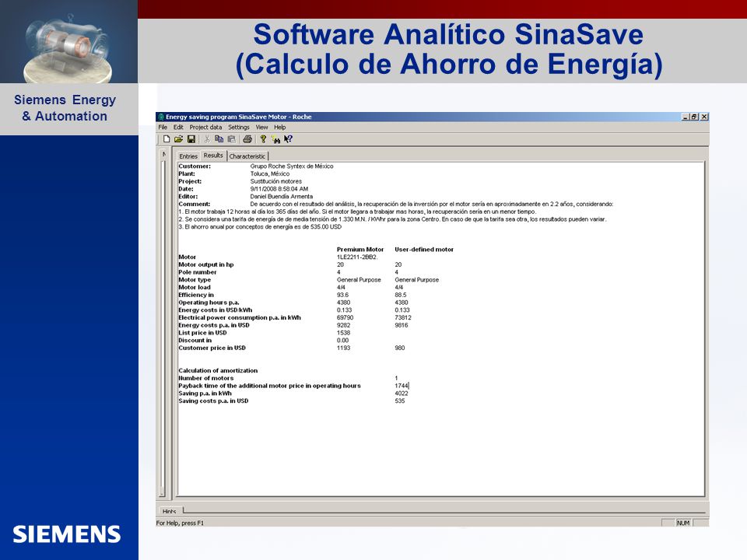Screen dimensions: 747x560
Task: Click user-defined customer price 980
Action: point(400,348)
